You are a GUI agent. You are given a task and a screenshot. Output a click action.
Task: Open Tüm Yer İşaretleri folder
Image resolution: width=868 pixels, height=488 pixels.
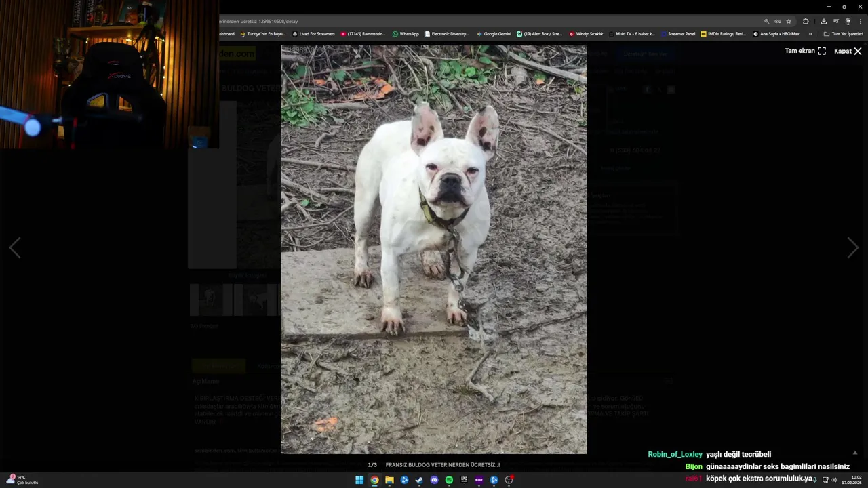843,34
